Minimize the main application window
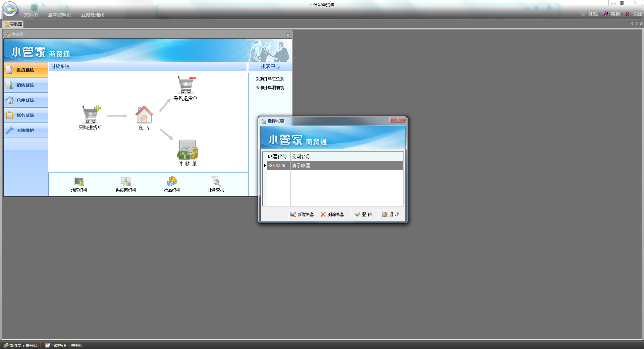Screen dimensions: 644x349 coord(613,3)
